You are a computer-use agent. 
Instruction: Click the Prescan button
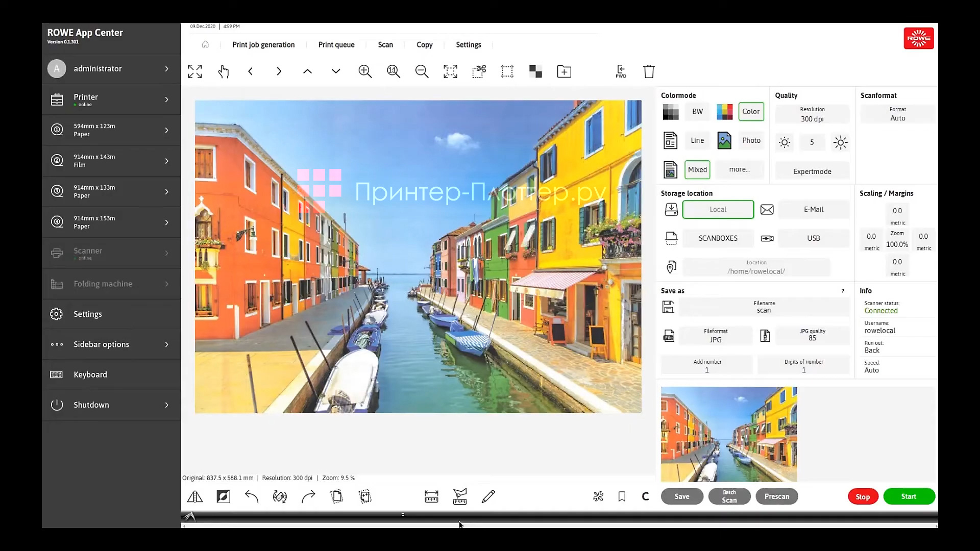click(x=776, y=496)
